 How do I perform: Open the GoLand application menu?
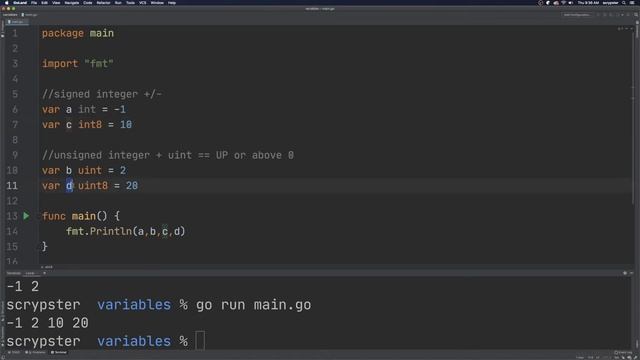coord(20,3)
